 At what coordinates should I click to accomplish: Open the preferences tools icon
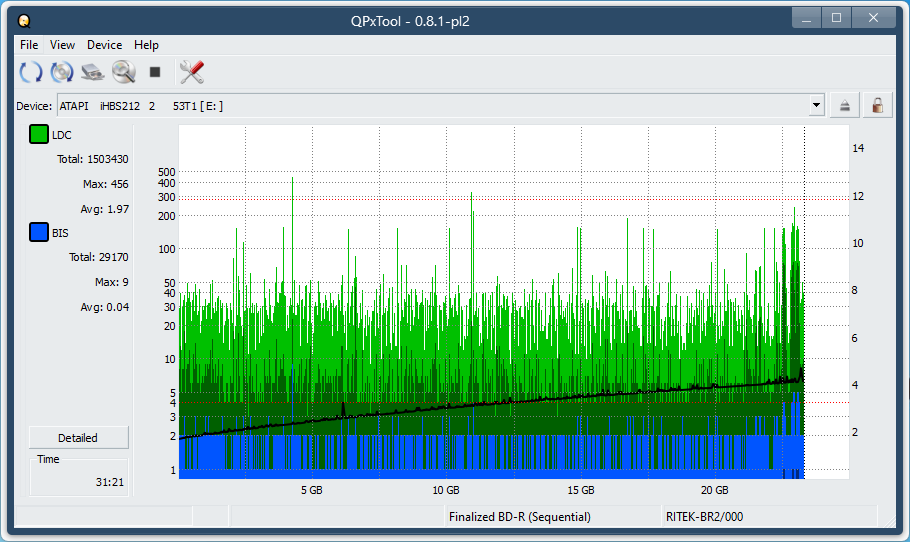[x=192, y=72]
